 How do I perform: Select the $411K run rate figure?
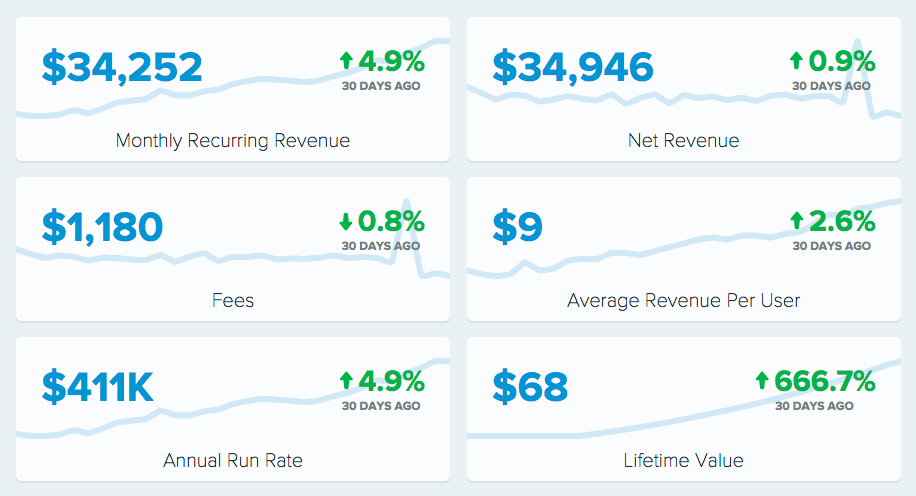pos(98,387)
